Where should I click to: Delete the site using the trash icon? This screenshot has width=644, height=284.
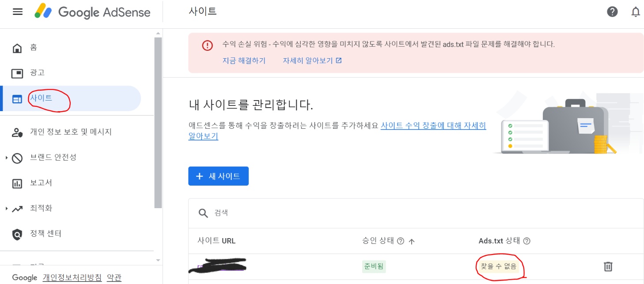coord(608,266)
